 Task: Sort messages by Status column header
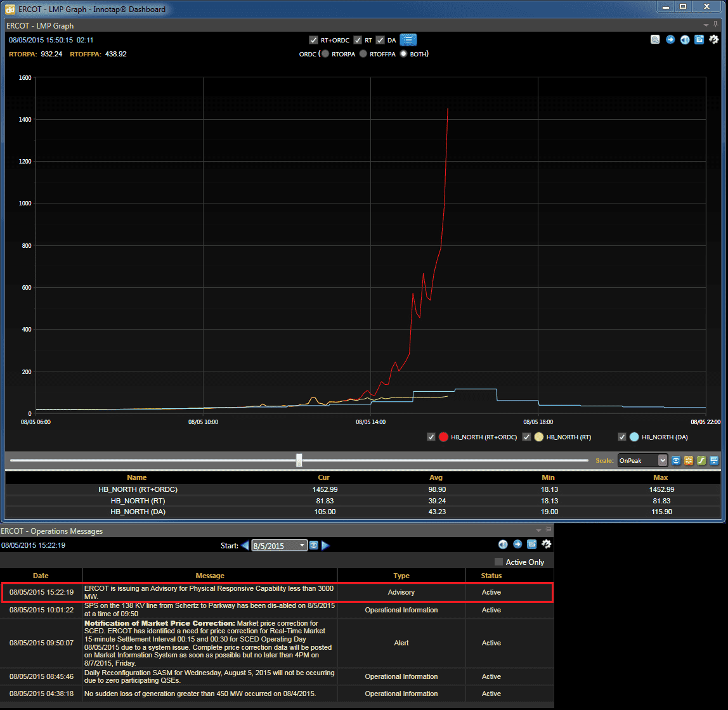click(491, 576)
